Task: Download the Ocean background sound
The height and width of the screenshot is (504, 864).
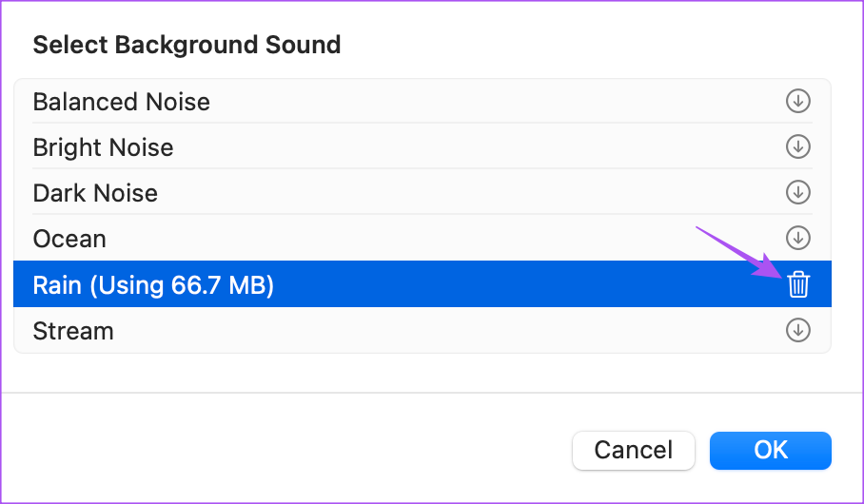Action: point(797,238)
